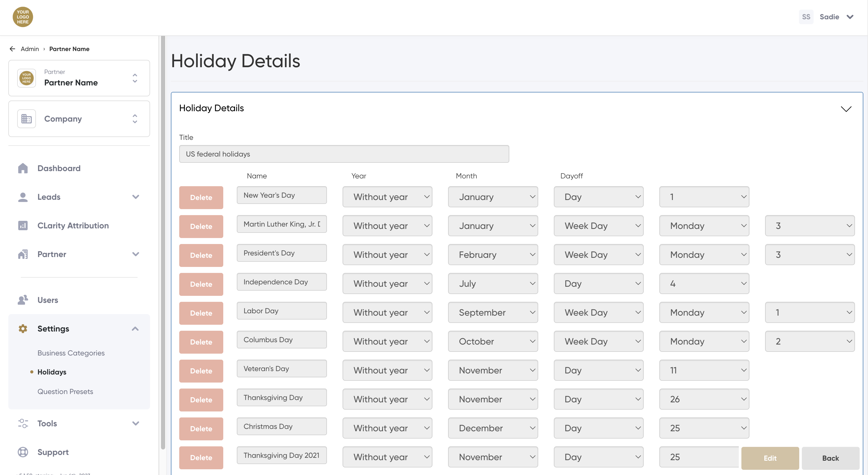
Task: Delete the Columbus Day holiday row
Action: point(201,342)
